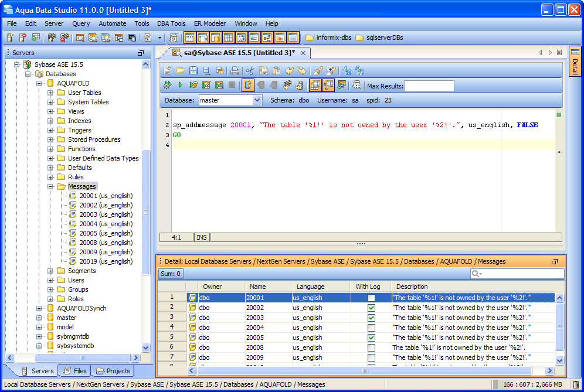Click the Max Results input field
This screenshot has width=584, height=392.
tap(429, 86)
